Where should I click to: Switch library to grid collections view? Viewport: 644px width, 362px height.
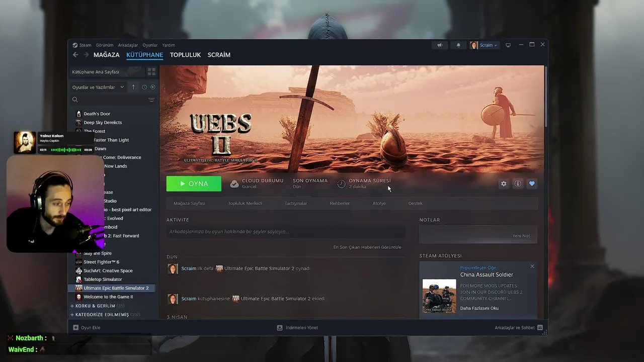[151, 72]
